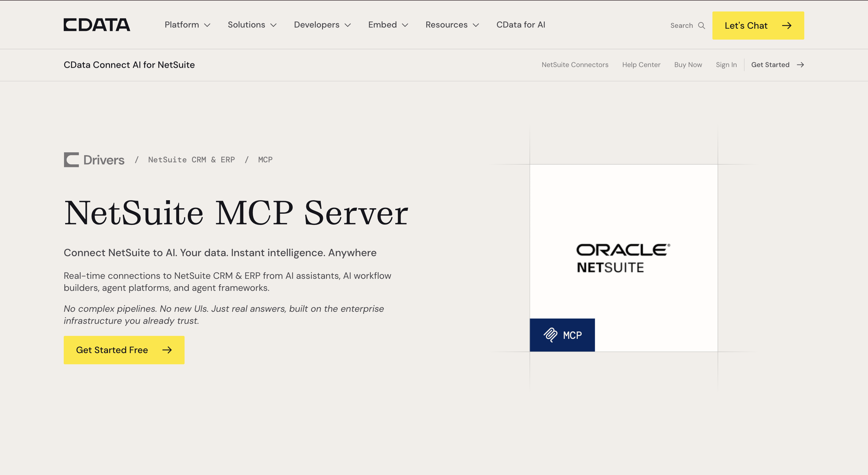Open the Resources menu
The image size is (868, 475).
pos(452,25)
